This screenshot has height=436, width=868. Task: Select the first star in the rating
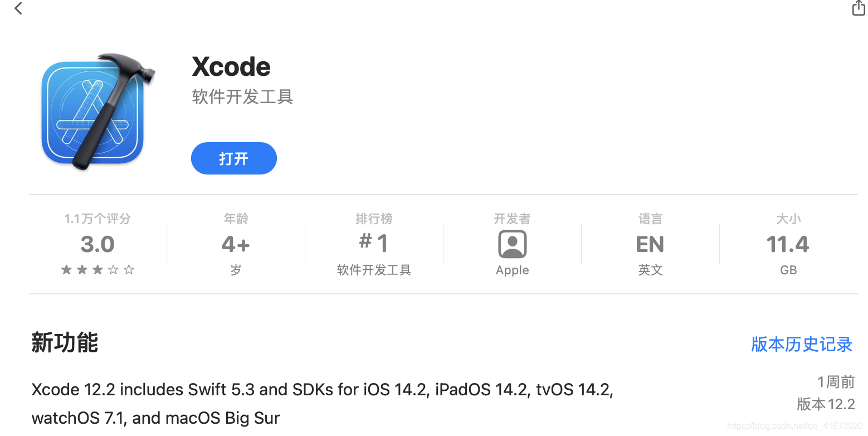66,269
